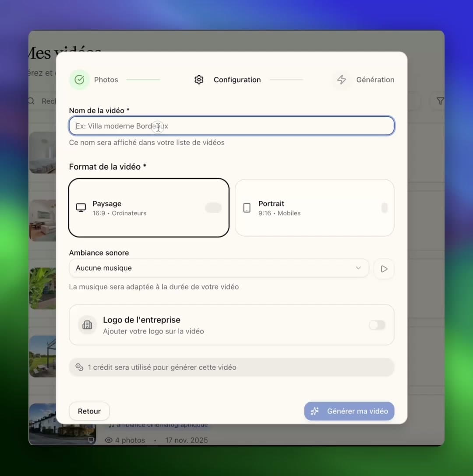Viewport: 473px width, 476px height.
Task: Click the Nom de la vidéo input field
Action: coord(231,126)
